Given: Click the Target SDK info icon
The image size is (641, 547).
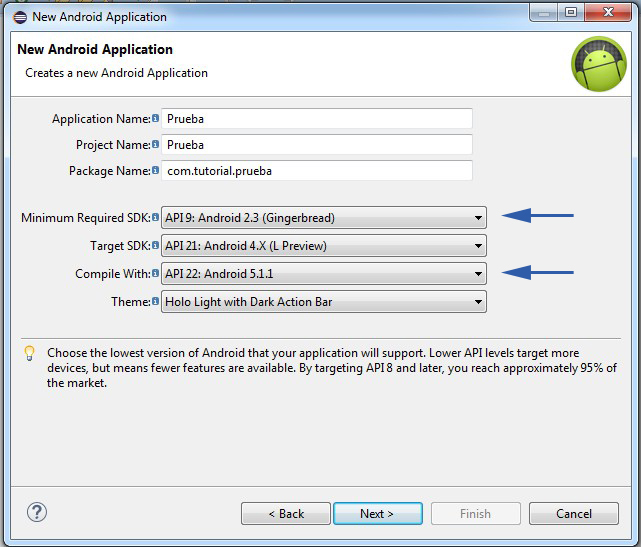Looking at the screenshot, I should click(x=155, y=245).
